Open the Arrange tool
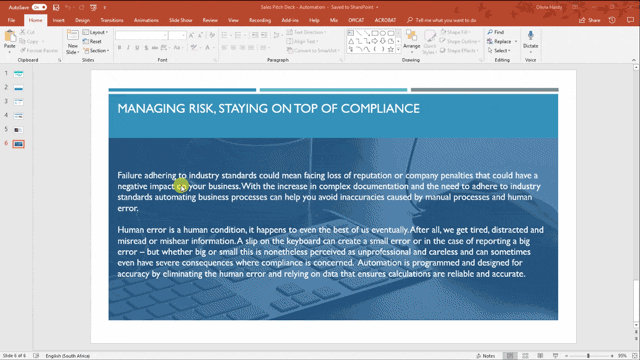The image size is (640, 360). (x=412, y=40)
